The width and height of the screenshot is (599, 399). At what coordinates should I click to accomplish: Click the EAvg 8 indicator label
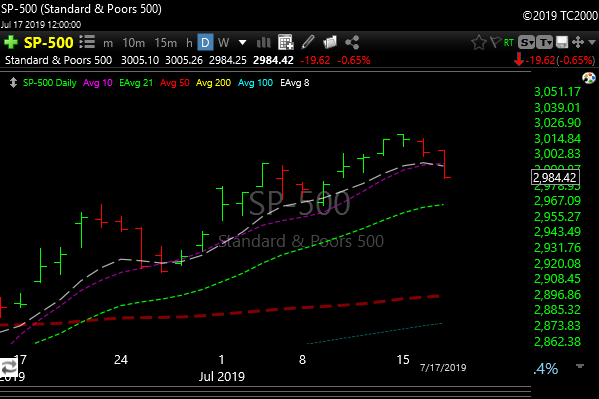(295, 83)
